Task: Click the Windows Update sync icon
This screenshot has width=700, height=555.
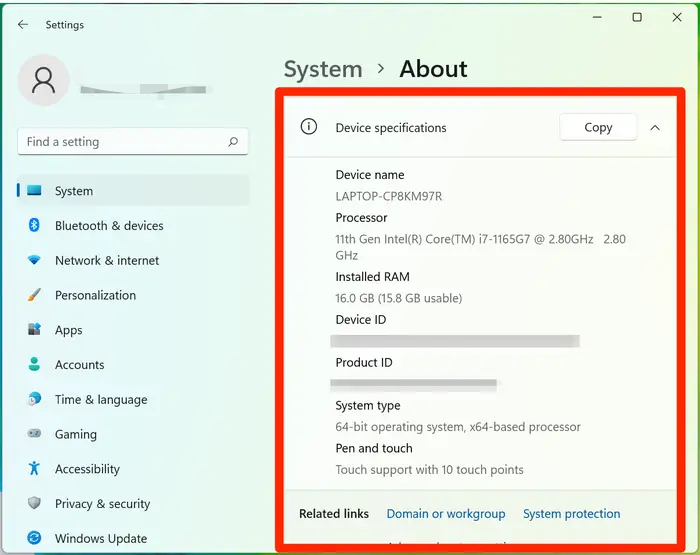Action: 34,538
